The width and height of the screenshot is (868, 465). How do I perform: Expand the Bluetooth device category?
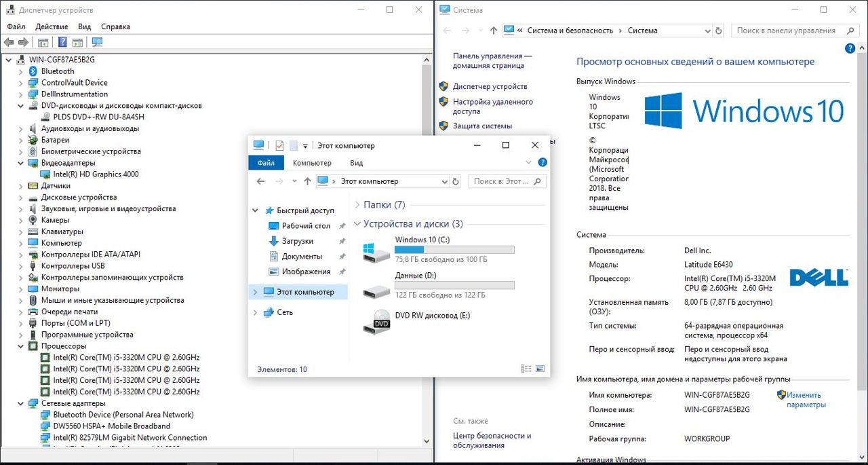click(20, 71)
